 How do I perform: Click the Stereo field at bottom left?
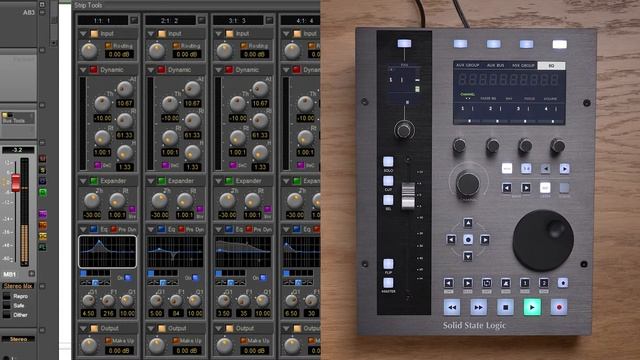click(18, 339)
